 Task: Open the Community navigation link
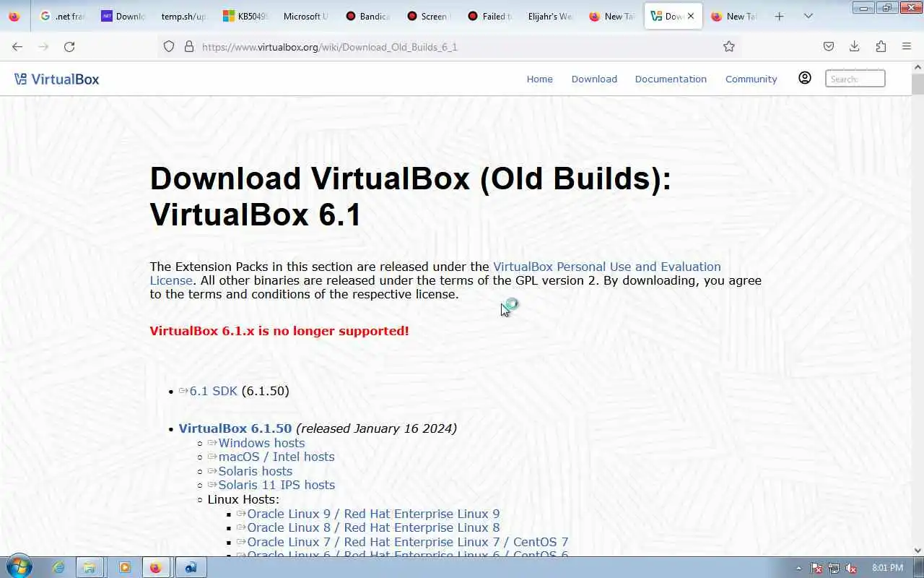tap(751, 79)
